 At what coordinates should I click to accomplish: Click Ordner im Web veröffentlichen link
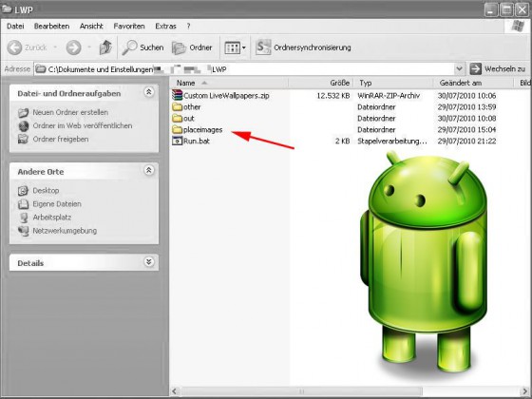83,125
